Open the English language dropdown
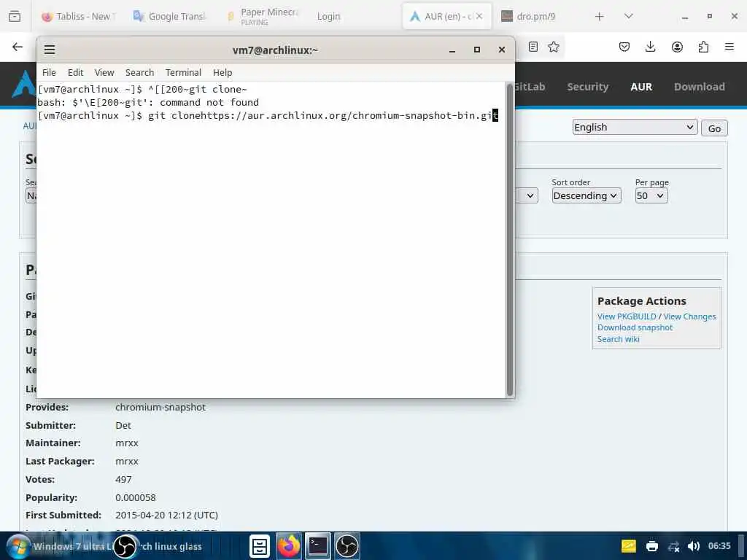Image resolution: width=747 pixels, height=560 pixels. [x=635, y=127]
